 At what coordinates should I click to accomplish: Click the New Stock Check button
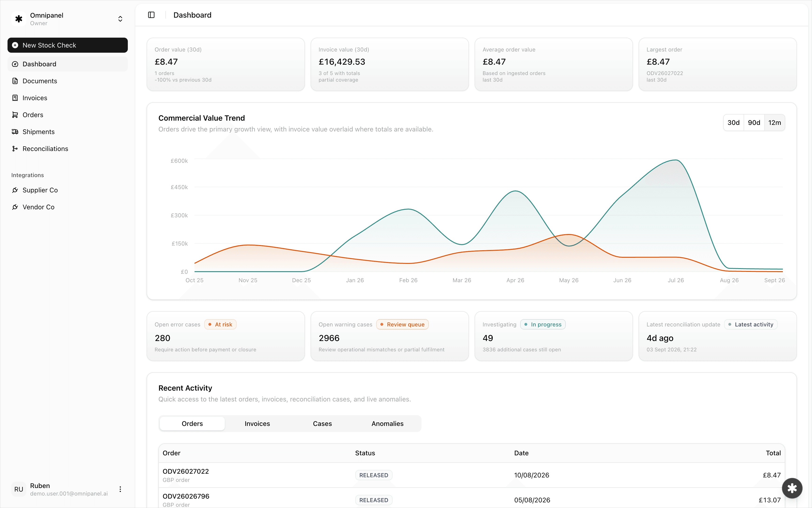click(x=67, y=45)
